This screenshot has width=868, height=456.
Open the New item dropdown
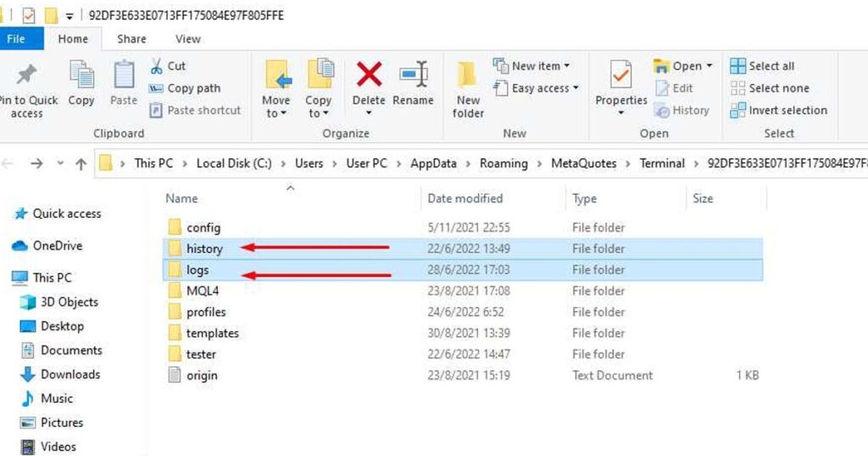tap(531, 66)
